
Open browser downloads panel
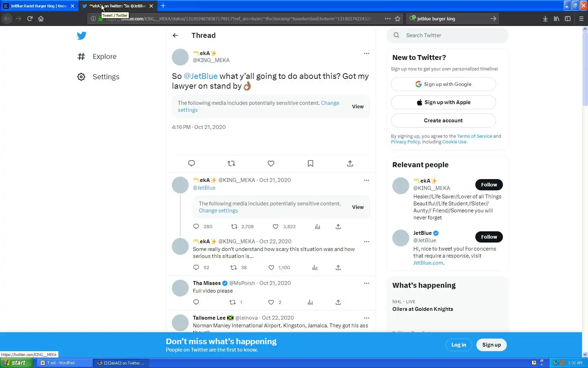pyautogui.click(x=545, y=19)
